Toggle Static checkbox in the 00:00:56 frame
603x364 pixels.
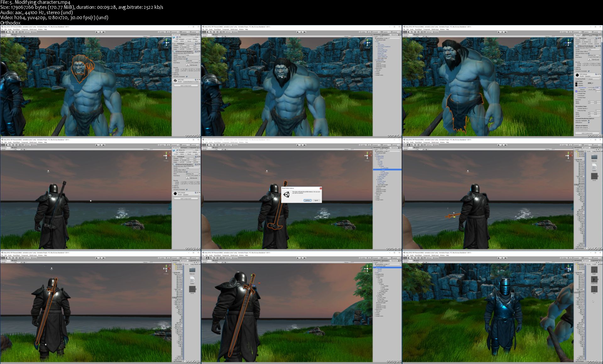[195, 37]
